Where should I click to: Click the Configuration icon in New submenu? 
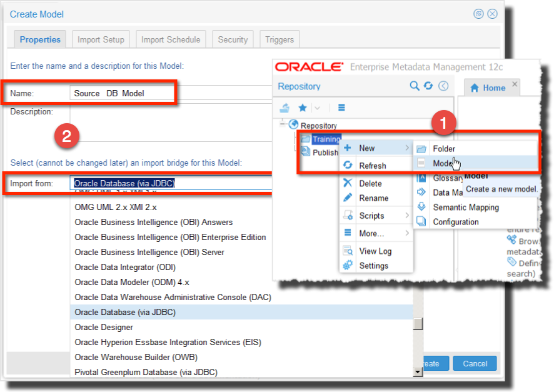click(x=421, y=221)
